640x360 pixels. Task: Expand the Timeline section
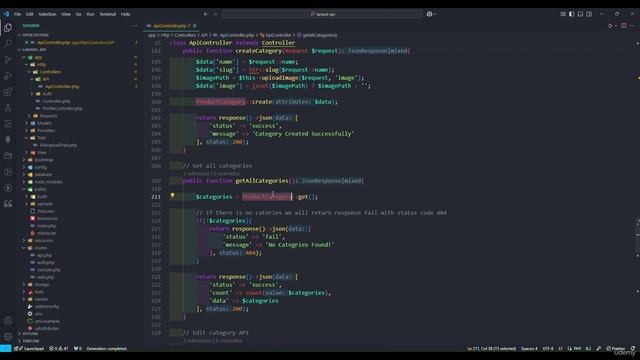coord(29,341)
